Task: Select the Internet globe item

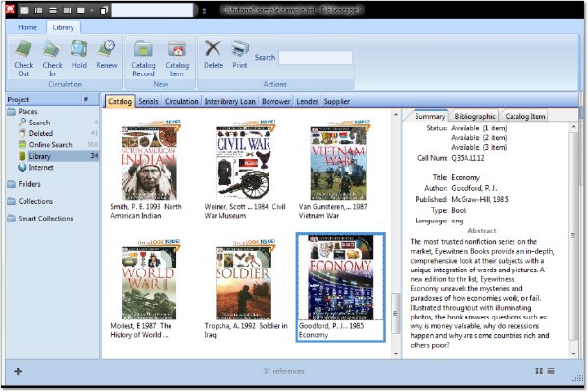Action: (35, 167)
